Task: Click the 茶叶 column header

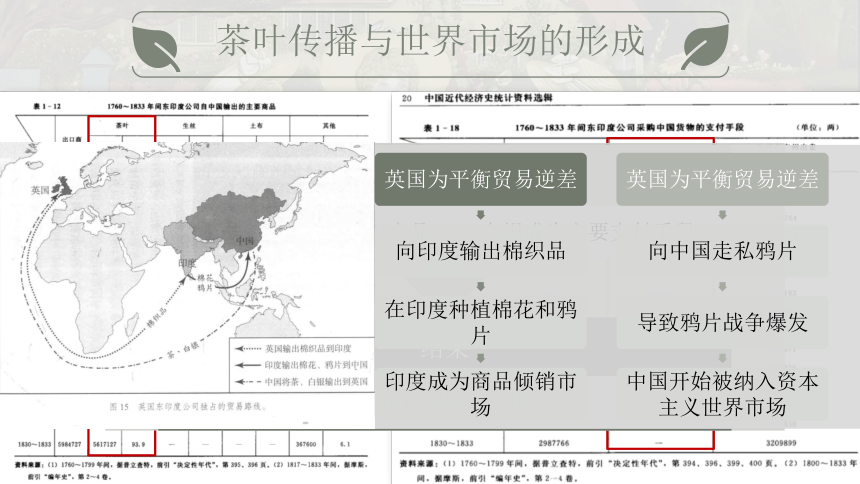Action: (x=122, y=126)
